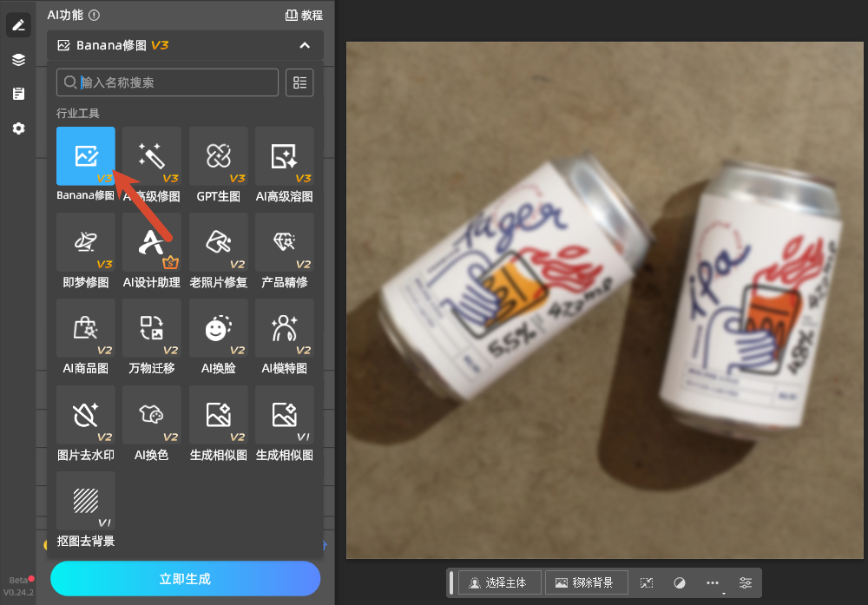Click the 行业工具 section label
Image resolution: width=868 pixels, height=605 pixels.
point(77,114)
